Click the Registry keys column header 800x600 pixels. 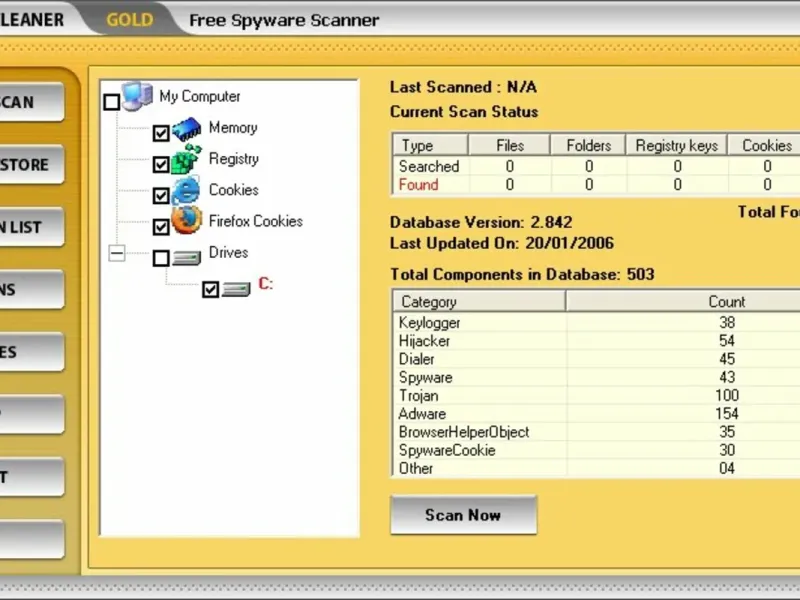click(x=677, y=145)
